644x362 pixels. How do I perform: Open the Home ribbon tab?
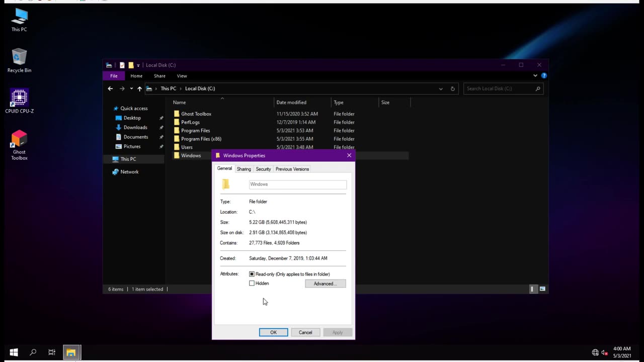136,76
